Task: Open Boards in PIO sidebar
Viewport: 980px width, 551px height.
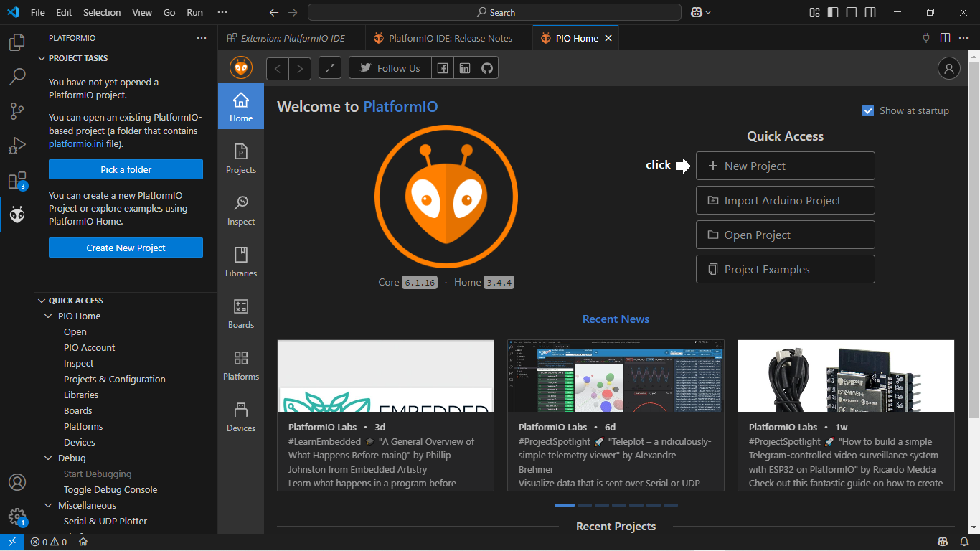Action: coord(241,314)
